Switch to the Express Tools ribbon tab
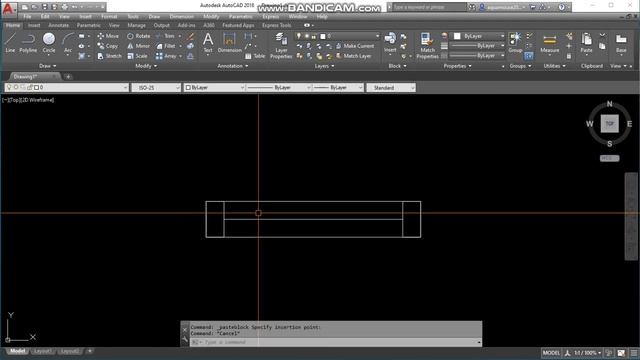 point(276,25)
